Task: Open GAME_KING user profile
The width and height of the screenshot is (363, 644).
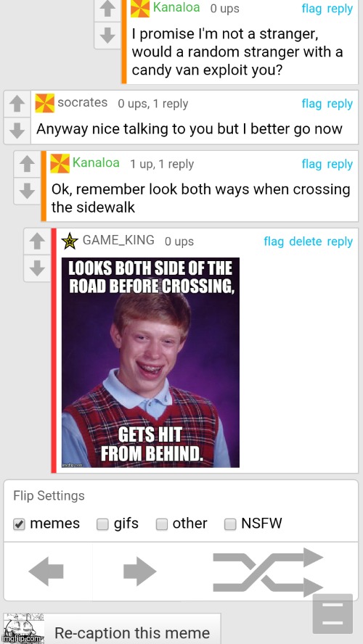Action: coord(118,240)
